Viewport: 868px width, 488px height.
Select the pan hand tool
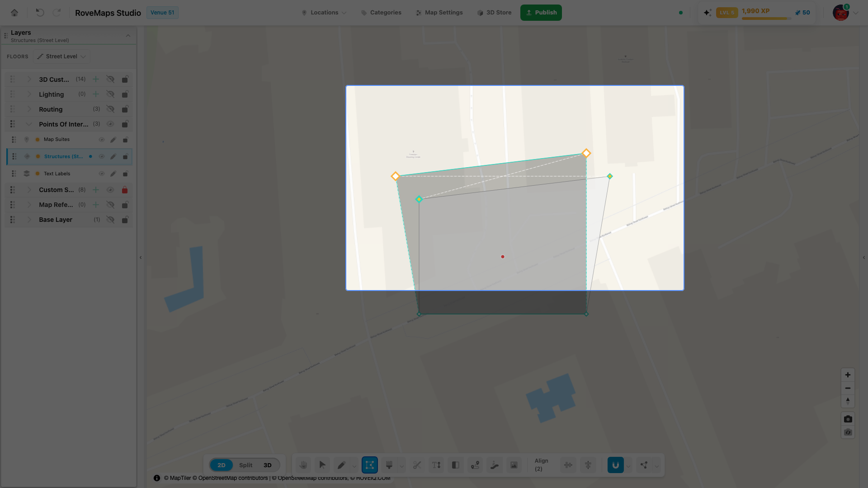click(303, 465)
